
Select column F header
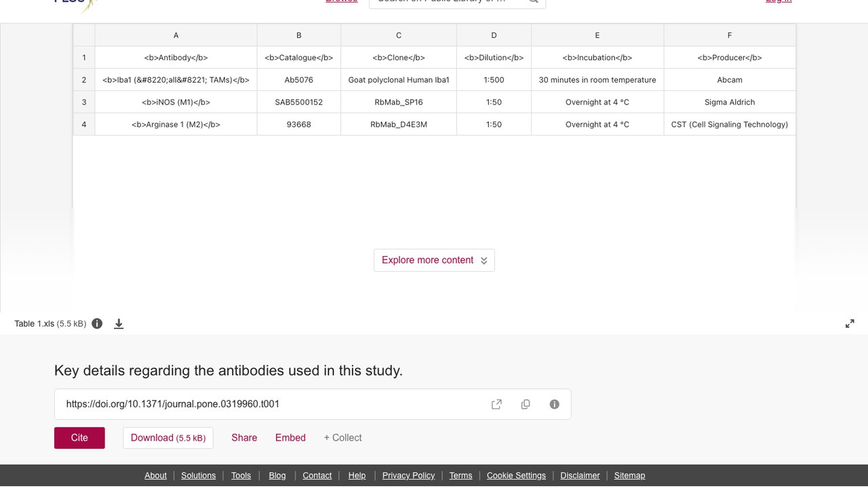[730, 35]
